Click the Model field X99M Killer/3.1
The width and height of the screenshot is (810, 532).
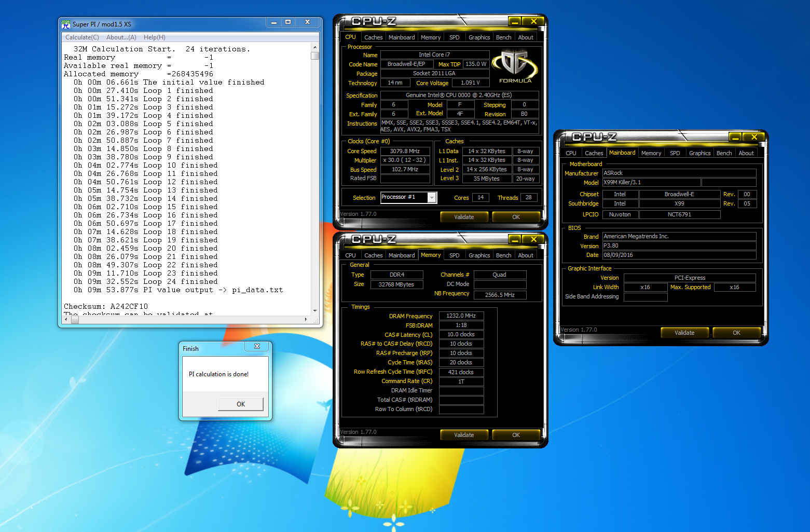point(651,183)
